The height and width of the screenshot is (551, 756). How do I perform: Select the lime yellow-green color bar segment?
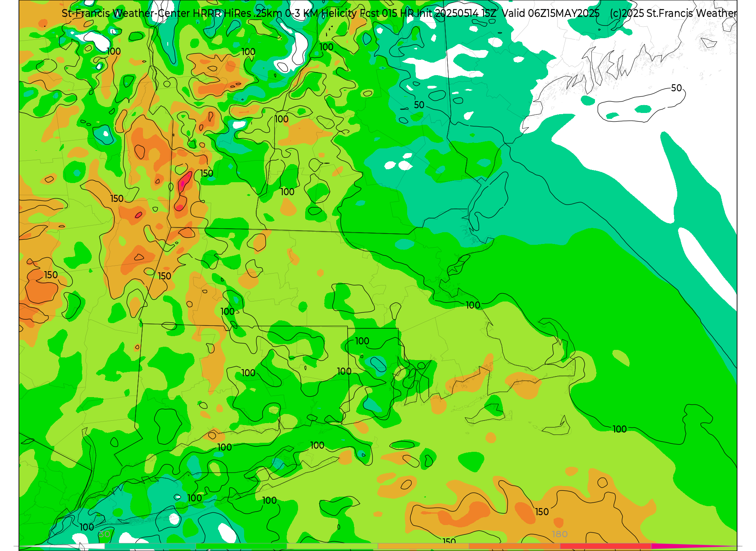332,546
